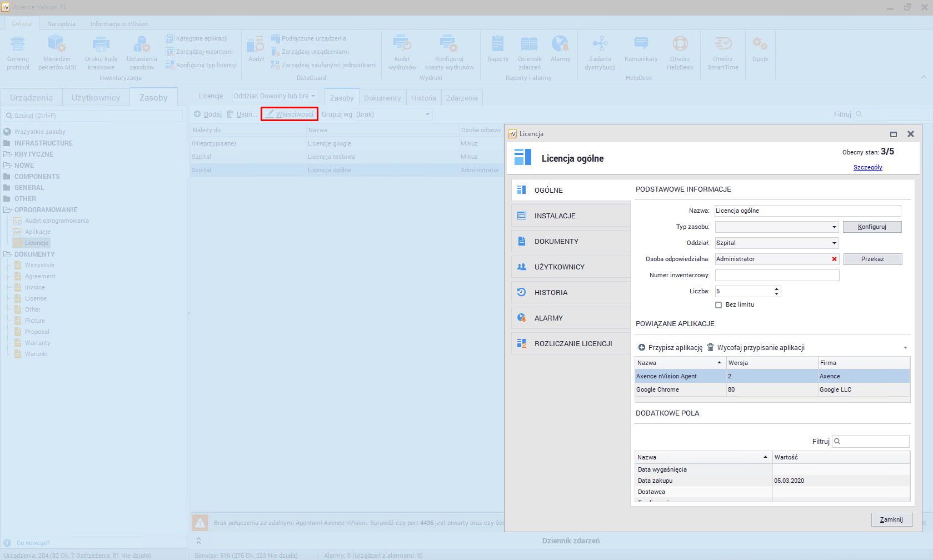Click the Zamknij button
Screen dimensions: 933x560
point(891,520)
